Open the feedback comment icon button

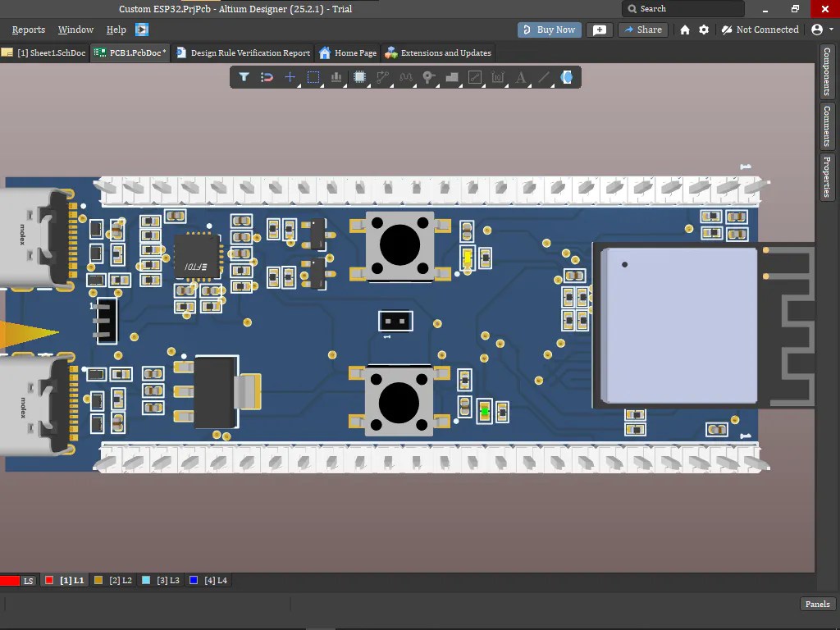click(600, 30)
